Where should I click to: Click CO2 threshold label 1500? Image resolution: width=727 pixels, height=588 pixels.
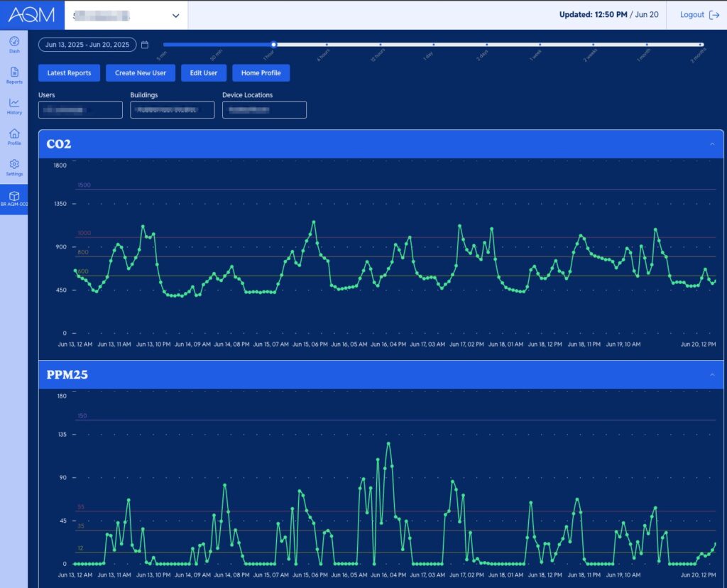pyautogui.click(x=84, y=185)
